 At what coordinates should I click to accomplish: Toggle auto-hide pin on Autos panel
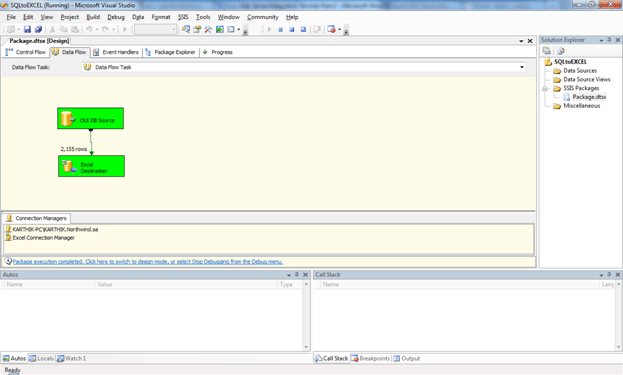[x=297, y=275]
